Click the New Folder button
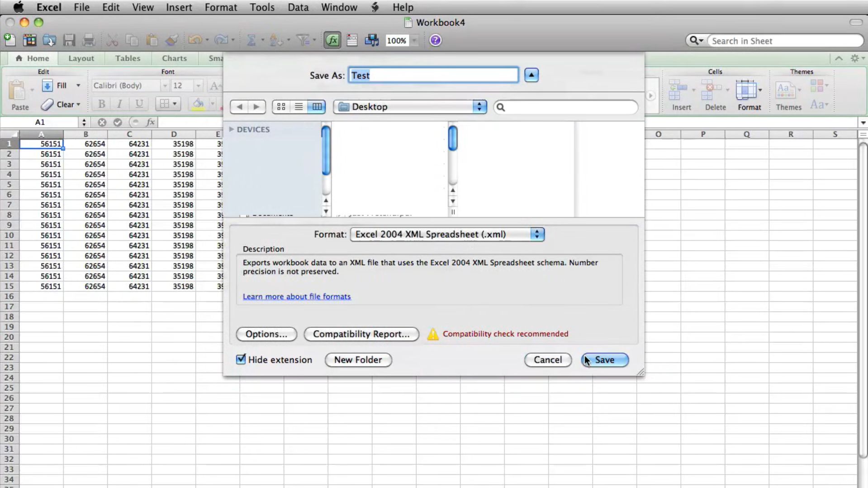This screenshot has width=868, height=488. pyautogui.click(x=358, y=360)
